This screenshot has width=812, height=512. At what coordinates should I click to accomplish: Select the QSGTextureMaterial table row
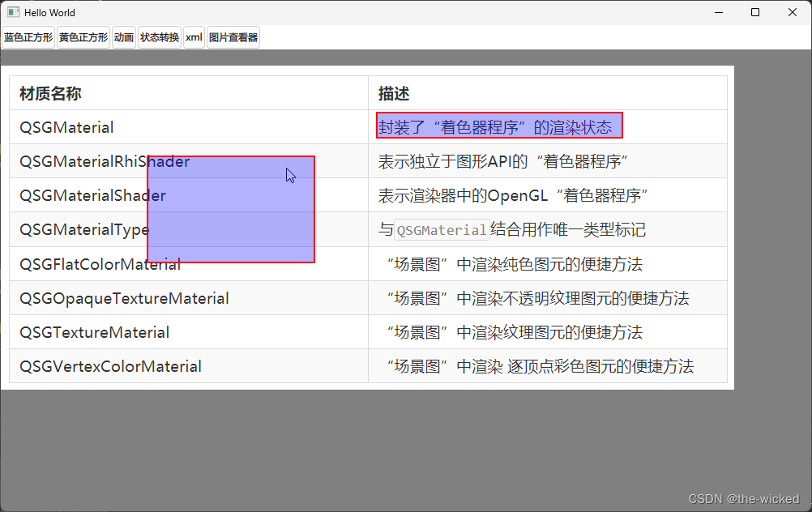pos(93,332)
